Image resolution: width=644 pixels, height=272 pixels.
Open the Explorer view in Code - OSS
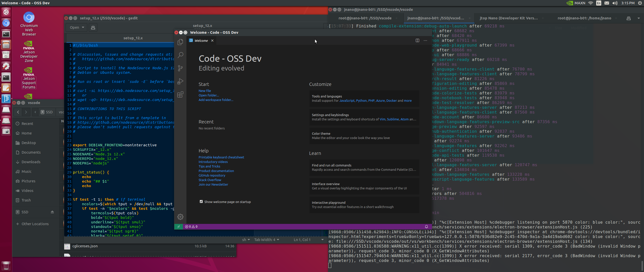click(180, 42)
